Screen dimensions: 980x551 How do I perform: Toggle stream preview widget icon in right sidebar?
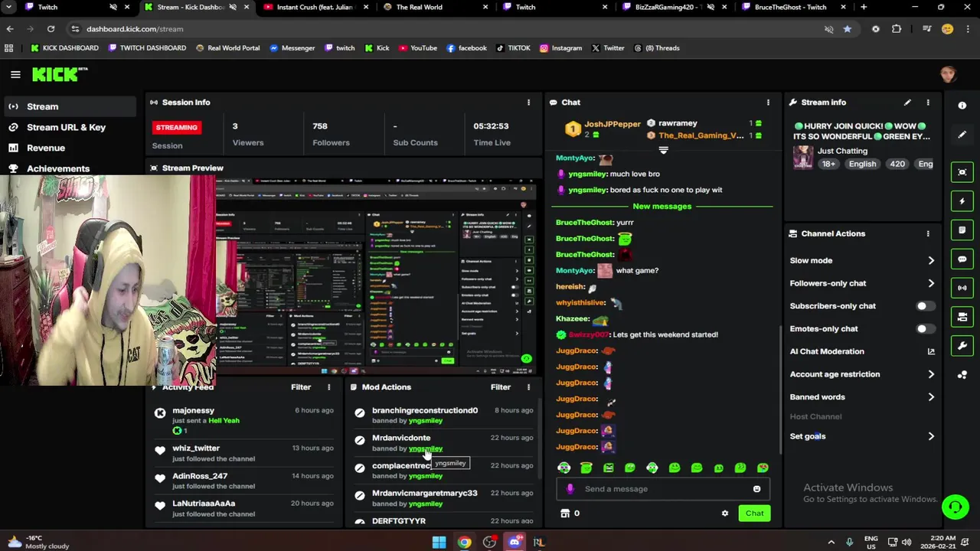click(x=962, y=172)
